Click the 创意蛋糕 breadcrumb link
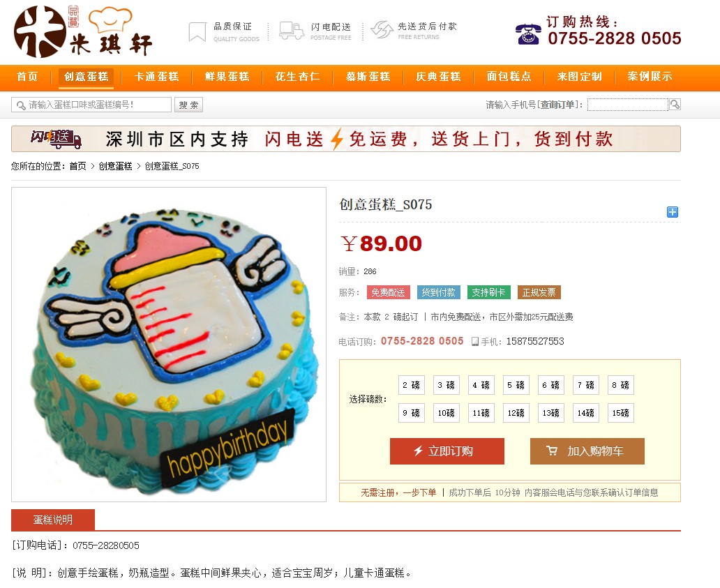 (x=115, y=166)
